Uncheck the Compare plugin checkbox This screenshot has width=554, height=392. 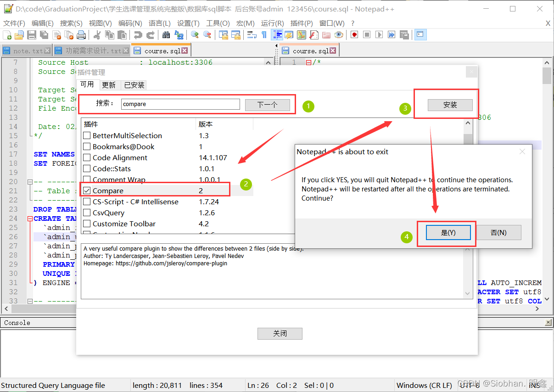pyautogui.click(x=87, y=190)
